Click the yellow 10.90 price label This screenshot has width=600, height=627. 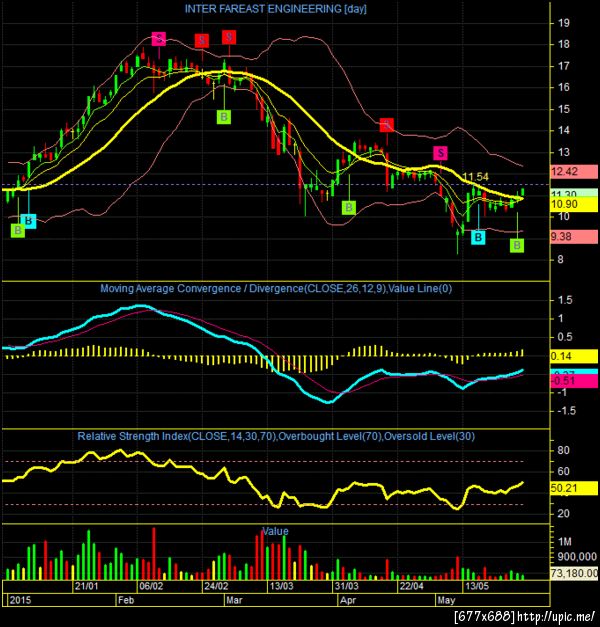point(574,204)
